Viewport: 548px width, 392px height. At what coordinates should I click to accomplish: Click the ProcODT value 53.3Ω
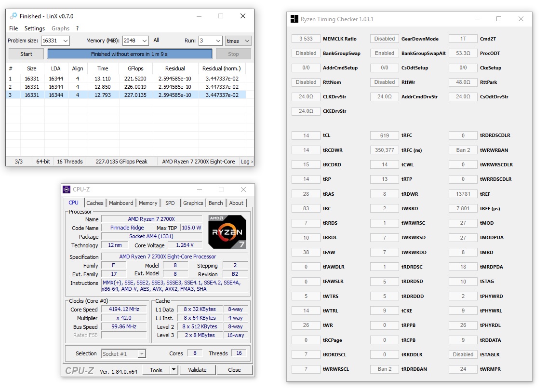463,53
